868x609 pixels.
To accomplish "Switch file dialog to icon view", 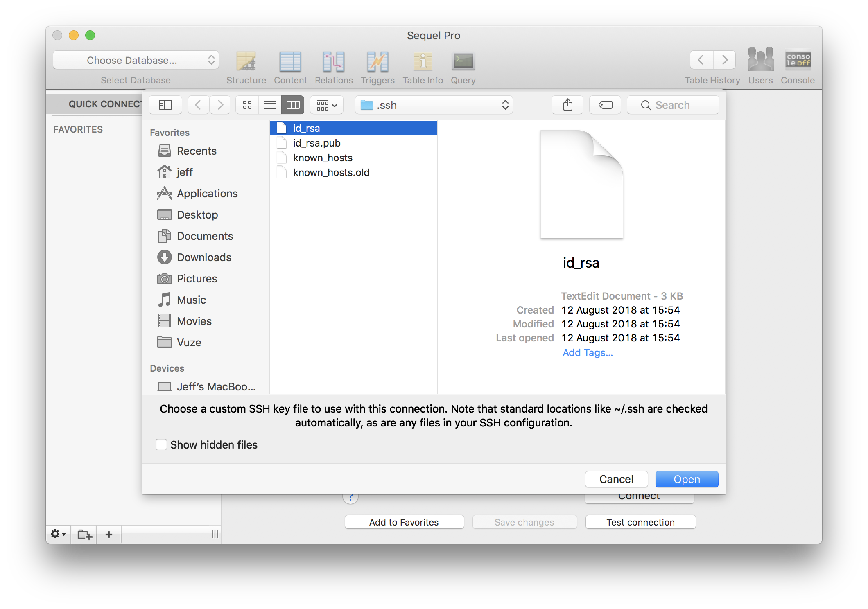I will click(247, 105).
